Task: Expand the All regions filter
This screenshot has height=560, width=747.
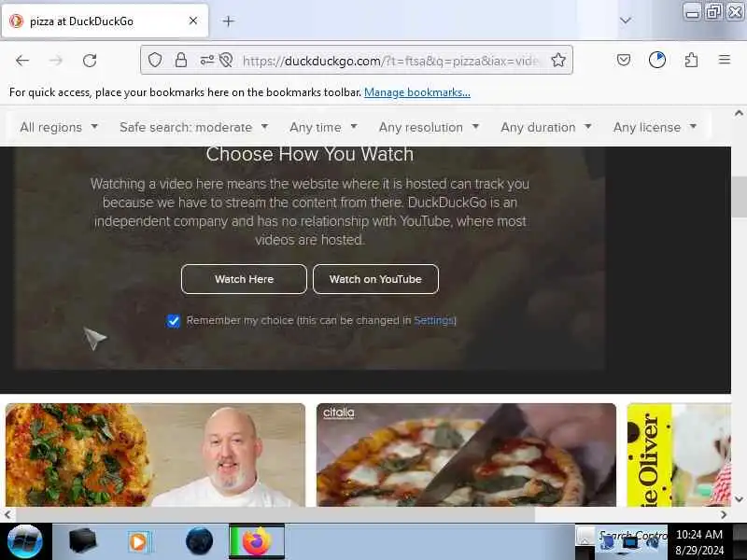Action: [59, 127]
